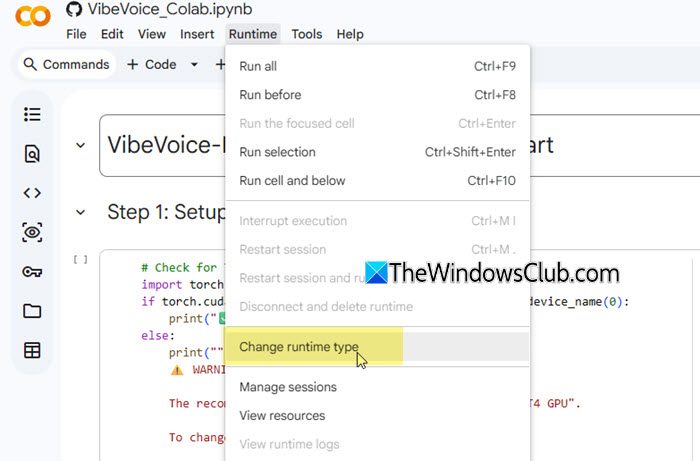700x461 pixels.
Task: Open the View menu
Action: coord(152,34)
